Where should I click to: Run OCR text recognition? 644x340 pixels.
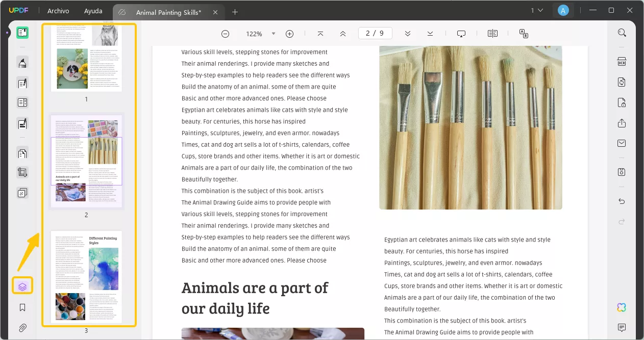(622, 62)
